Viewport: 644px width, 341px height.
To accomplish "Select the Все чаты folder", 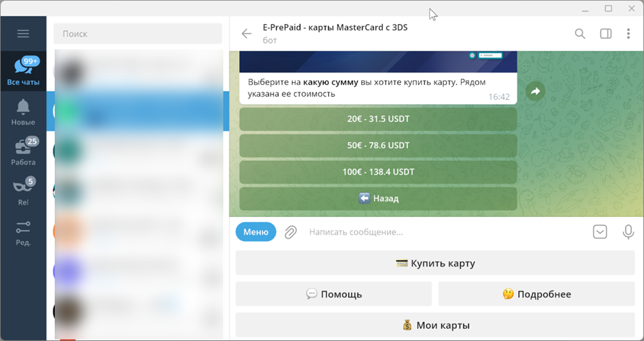I will pyautogui.click(x=23, y=71).
